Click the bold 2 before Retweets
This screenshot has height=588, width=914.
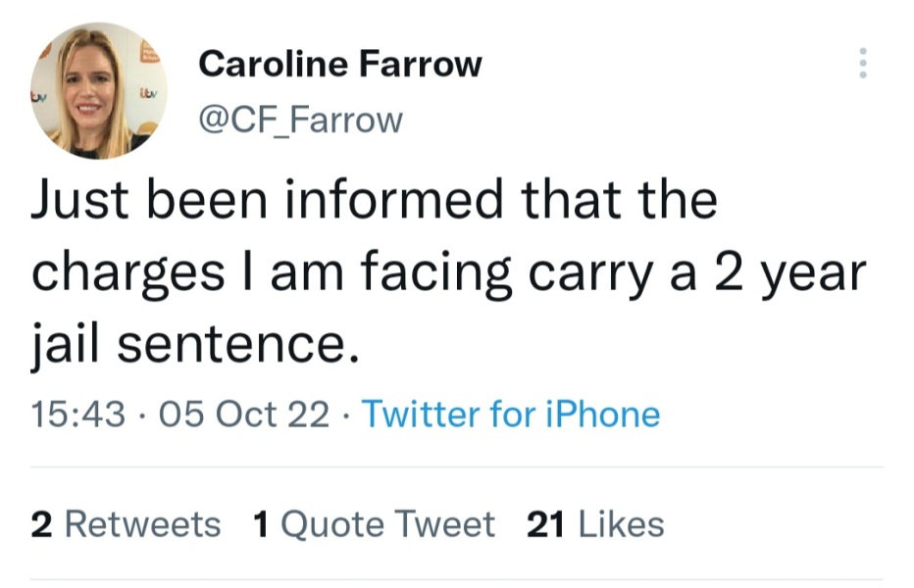click(40, 524)
